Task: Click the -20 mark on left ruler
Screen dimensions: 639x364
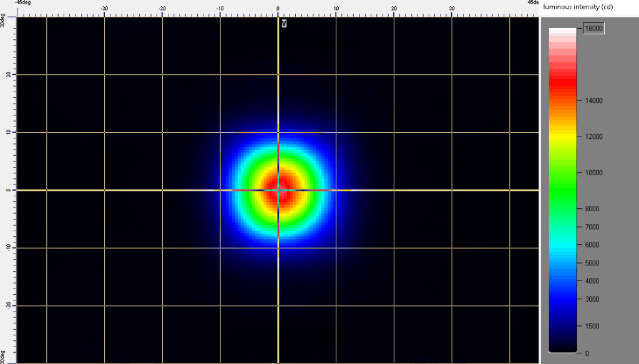Action: pyautogui.click(x=9, y=306)
